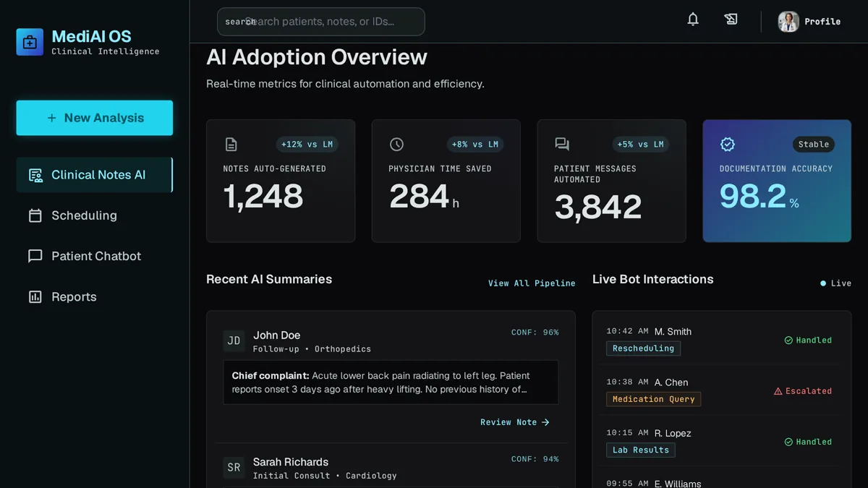Click the +8% vs LM badge
The width and height of the screenshot is (868, 488).
click(x=475, y=145)
